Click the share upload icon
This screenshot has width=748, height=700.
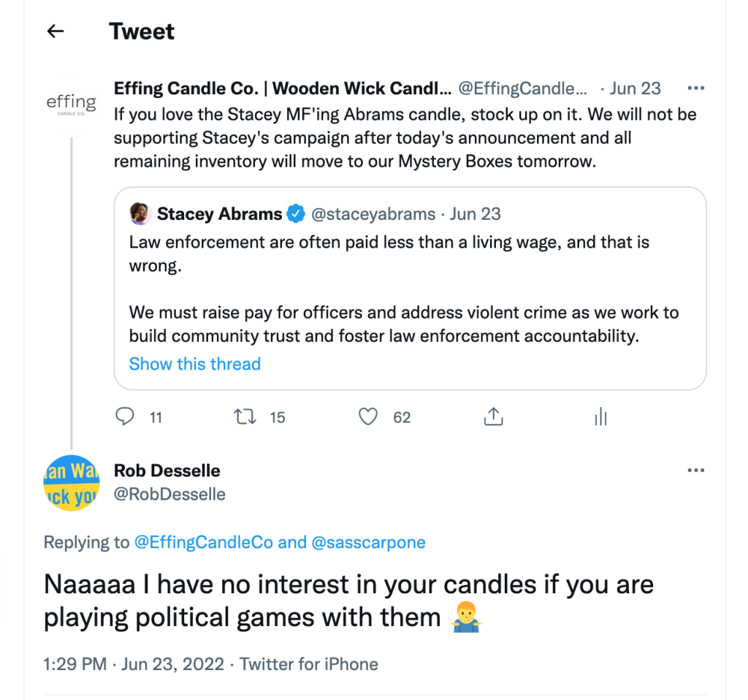pos(493,416)
